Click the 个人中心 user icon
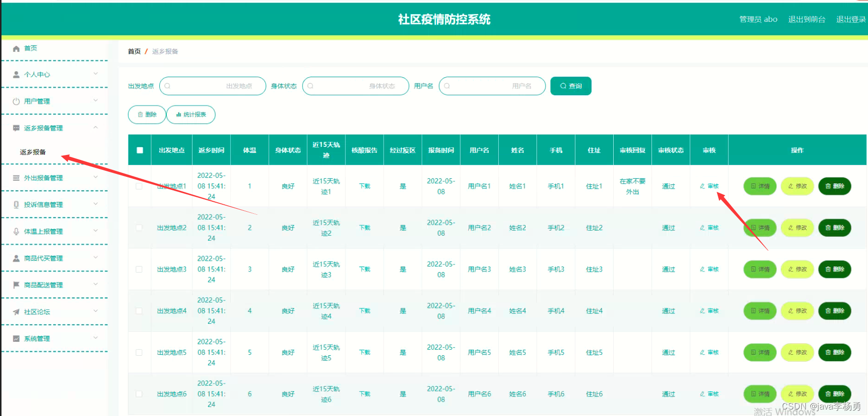 tap(16, 75)
